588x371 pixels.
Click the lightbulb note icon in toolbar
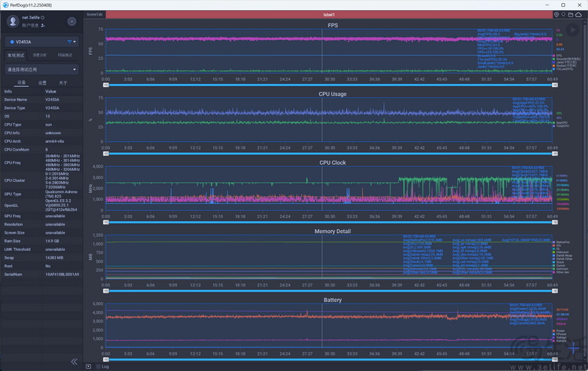pos(564,14)
